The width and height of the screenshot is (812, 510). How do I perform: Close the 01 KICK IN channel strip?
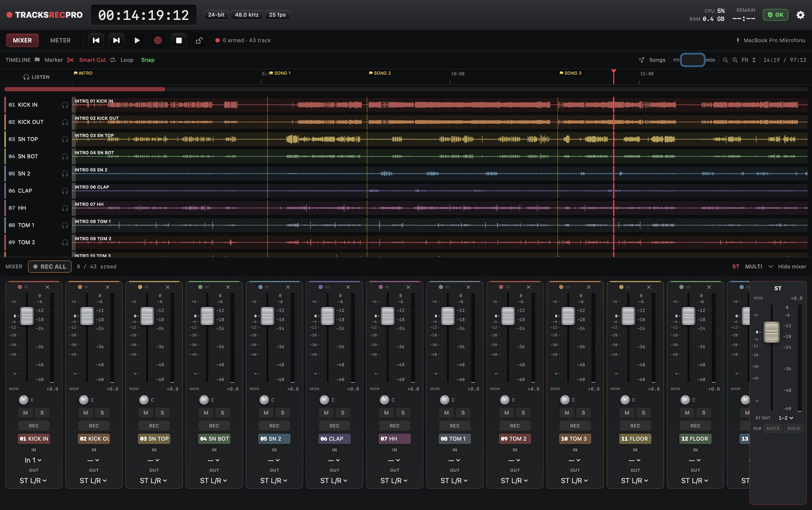[47, 287]
